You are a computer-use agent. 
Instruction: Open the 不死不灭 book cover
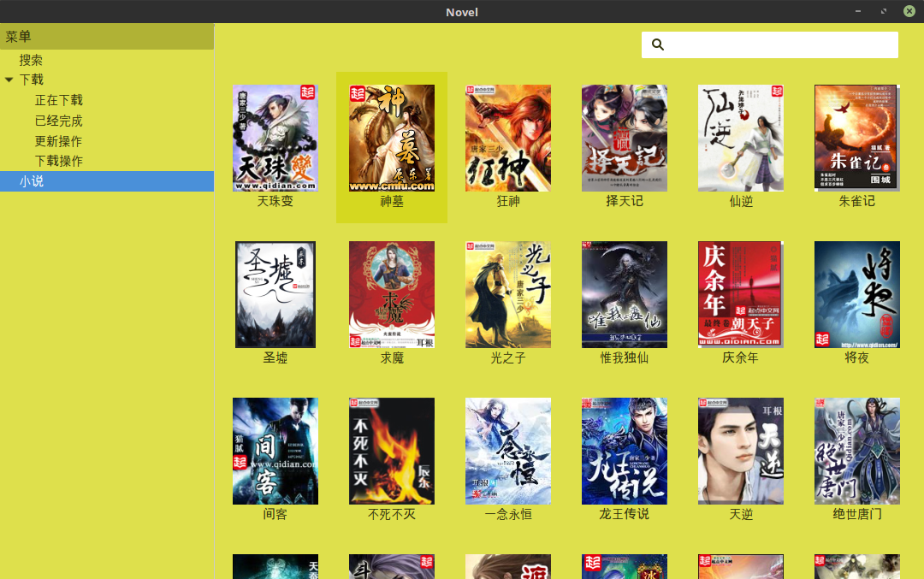coord(392,452)
